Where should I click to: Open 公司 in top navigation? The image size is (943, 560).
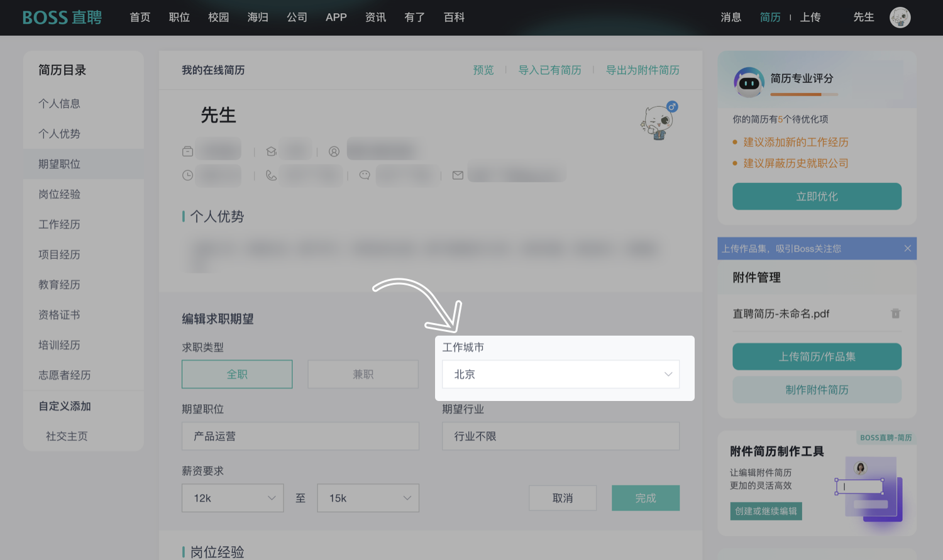coord(297,18)
